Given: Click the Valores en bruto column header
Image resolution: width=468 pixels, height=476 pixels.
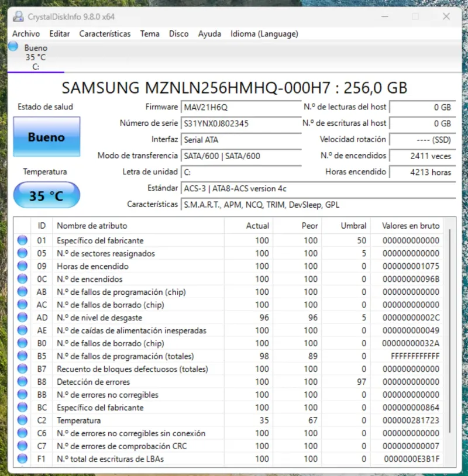Looking at the screenshot, I should pos(407,226).
